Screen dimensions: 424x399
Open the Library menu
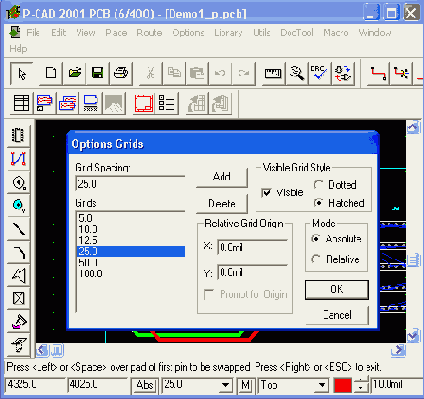pyautogui.click(x=228, y=33)
